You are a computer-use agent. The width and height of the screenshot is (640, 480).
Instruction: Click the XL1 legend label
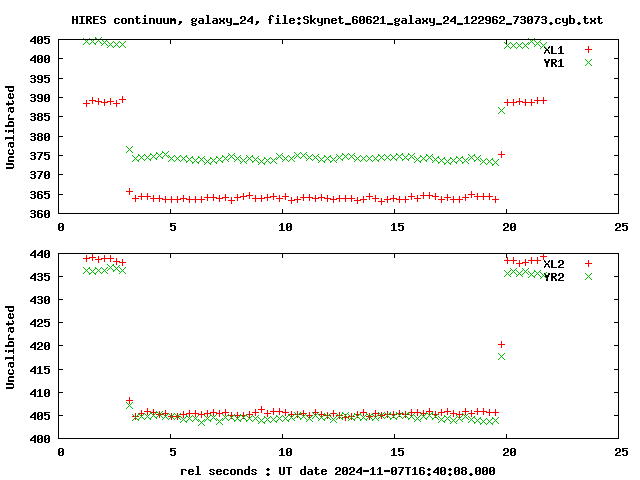pyautogui.click(x=553, y=50)
